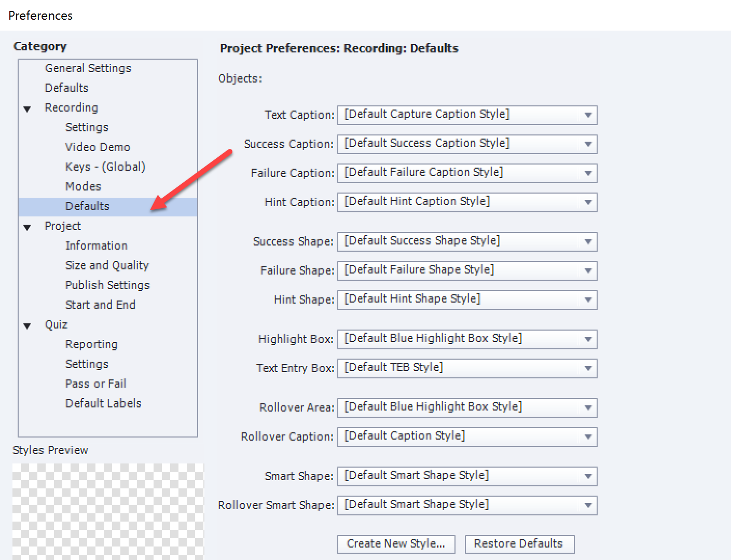The image size is (731, 560).
Task: Collapse the Recording category tree node
Action: click(x=27, y=108)
